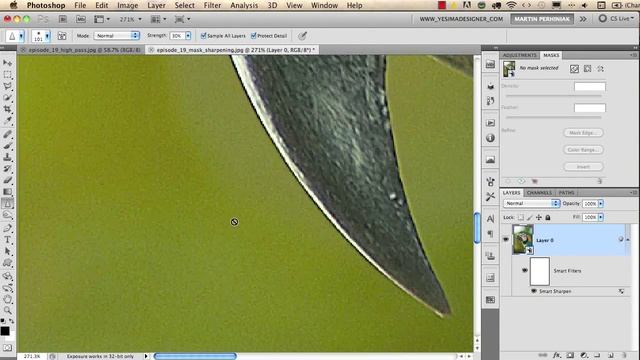Select the Brush tool
This screenshot has width=640, height=360.
[7, 146]
